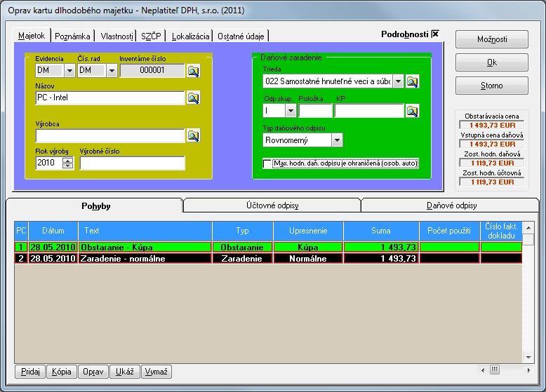
Task: Open the Odp.skup. dropdown
Action: coord(291,111)
